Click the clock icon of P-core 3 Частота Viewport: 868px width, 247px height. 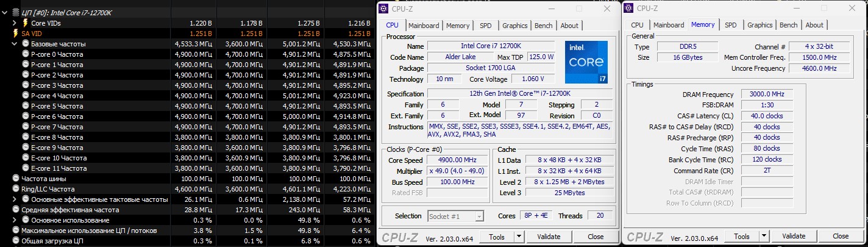point(25,85)
